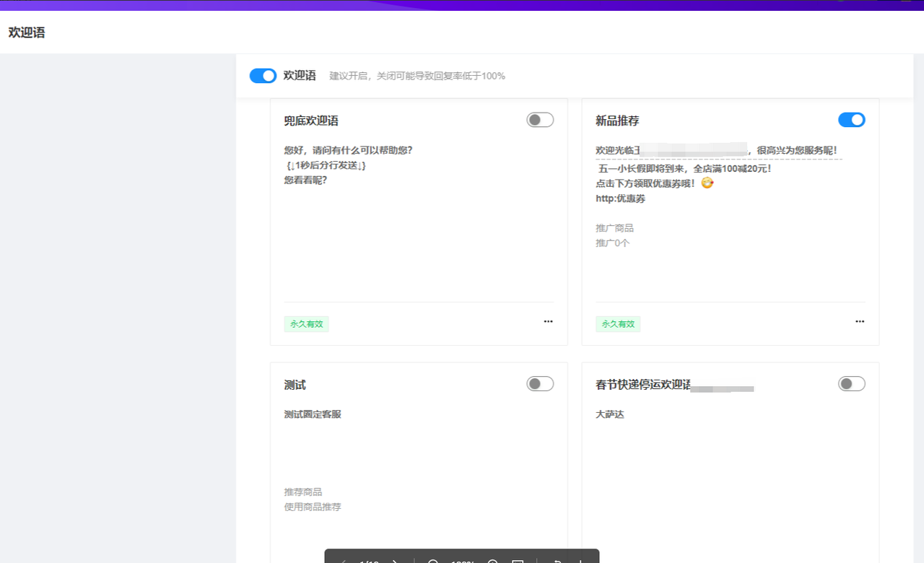The width and height of the screenshot is (924, 563).
Task: Disable the 新品推荐 card toggle
Action: (x=852, y=120)
